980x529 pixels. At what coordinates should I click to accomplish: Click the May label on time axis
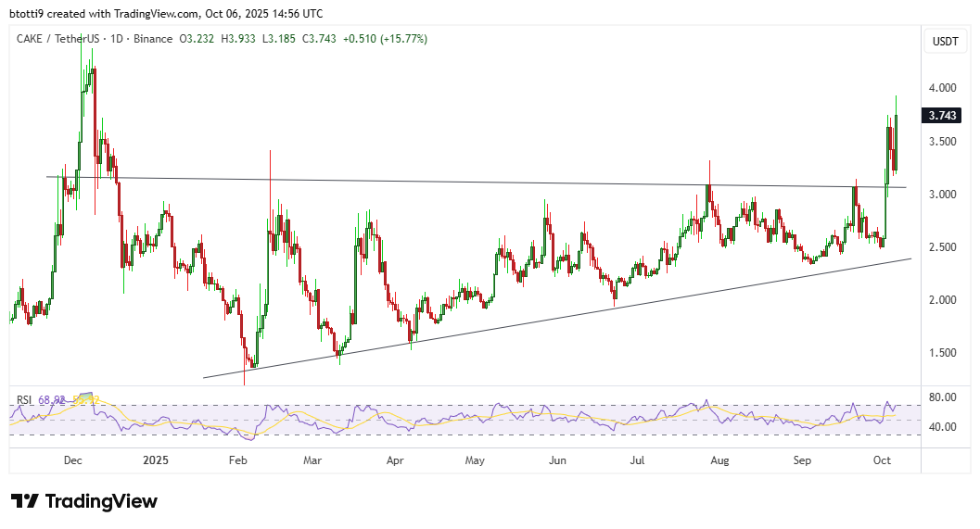pyautogui.click(x=475, y=460)
